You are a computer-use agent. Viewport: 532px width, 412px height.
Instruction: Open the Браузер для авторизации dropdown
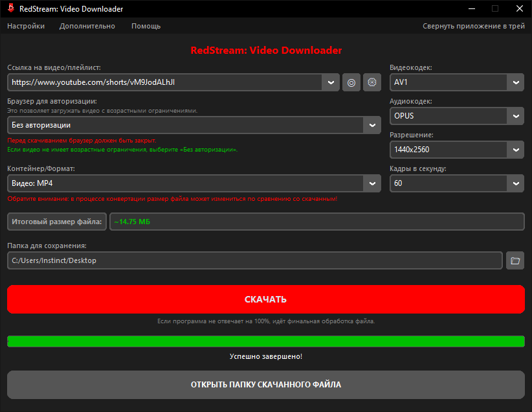[194, 125]
